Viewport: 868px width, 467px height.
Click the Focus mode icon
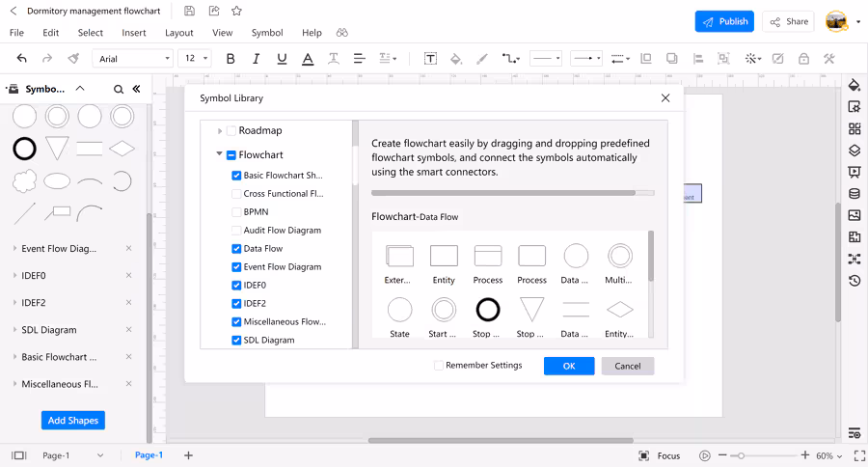point(644,455)
